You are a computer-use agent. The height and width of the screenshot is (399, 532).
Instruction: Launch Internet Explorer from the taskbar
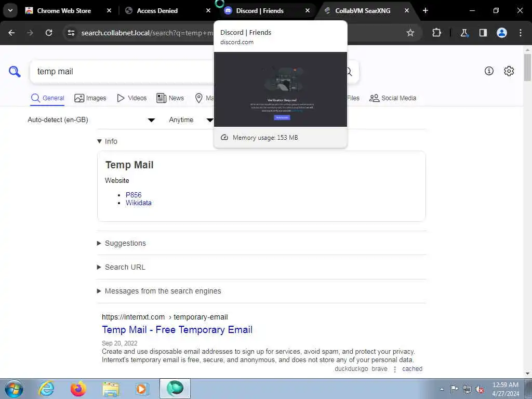(46, 389)
